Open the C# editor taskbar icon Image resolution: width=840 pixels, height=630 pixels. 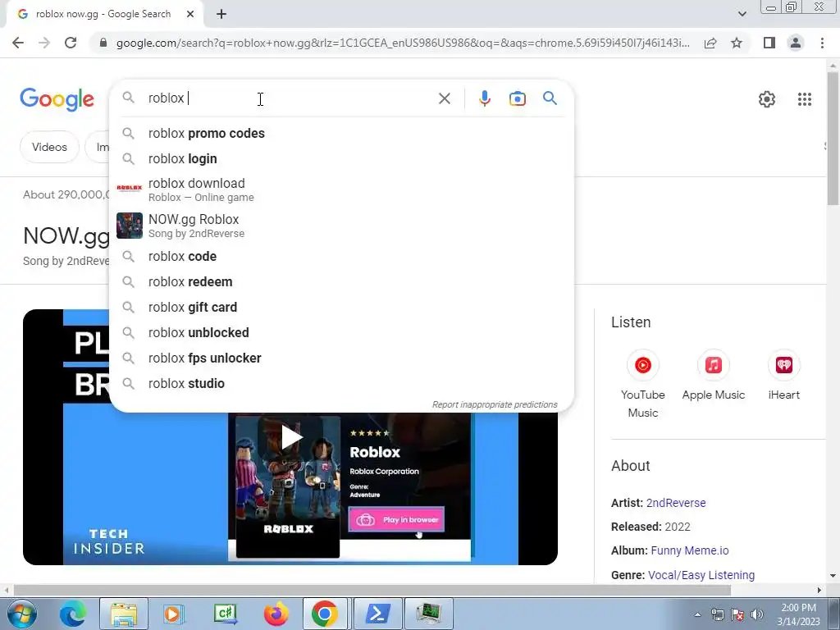tap(225, 614)
